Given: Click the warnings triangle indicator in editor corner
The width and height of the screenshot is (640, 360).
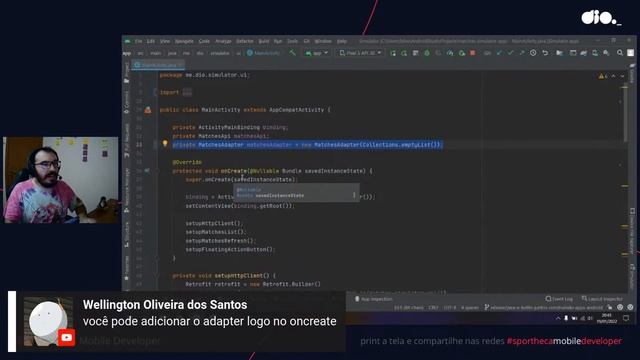Looking at the screenshot, I should point(603,76).
